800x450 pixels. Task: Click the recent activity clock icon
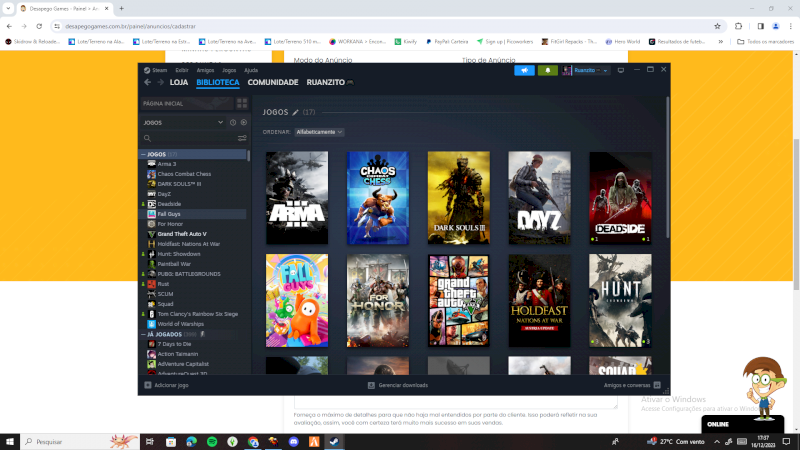[233, 122]
